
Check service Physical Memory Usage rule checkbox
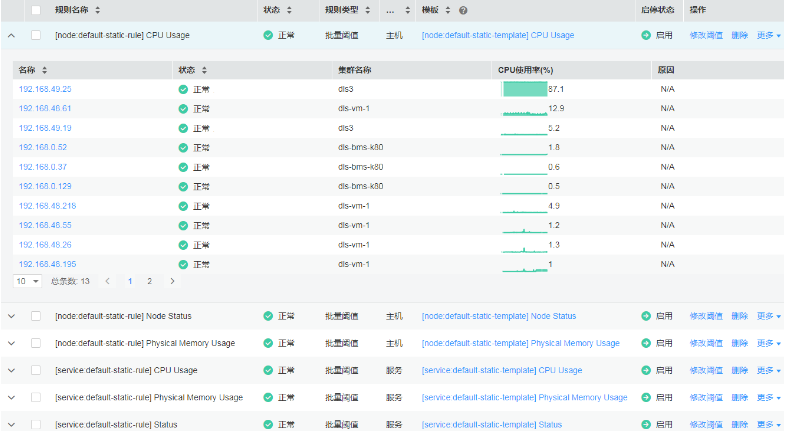[36, 397]
